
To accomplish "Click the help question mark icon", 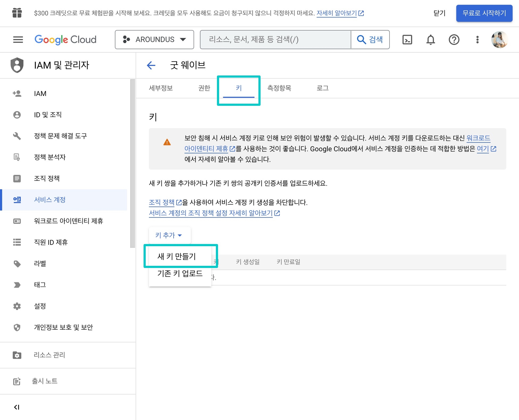I will click(x=454, y=39).
